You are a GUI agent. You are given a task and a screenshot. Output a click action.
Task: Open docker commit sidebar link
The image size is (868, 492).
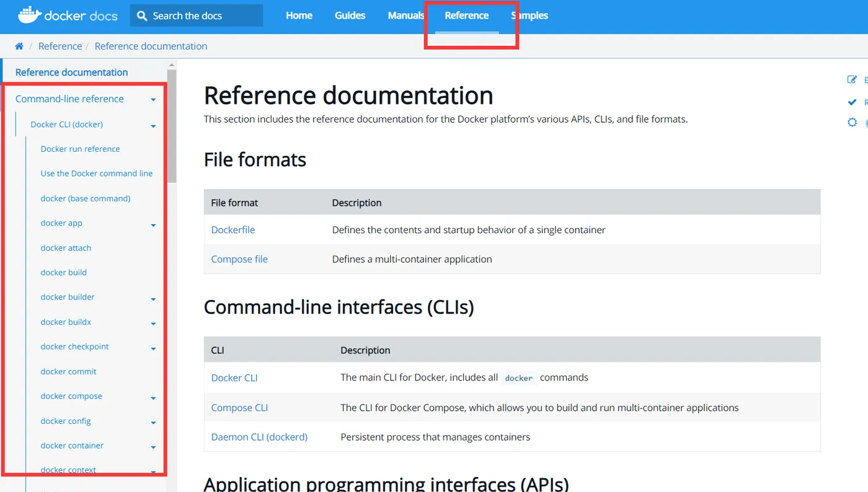click(x=68, y=371)
